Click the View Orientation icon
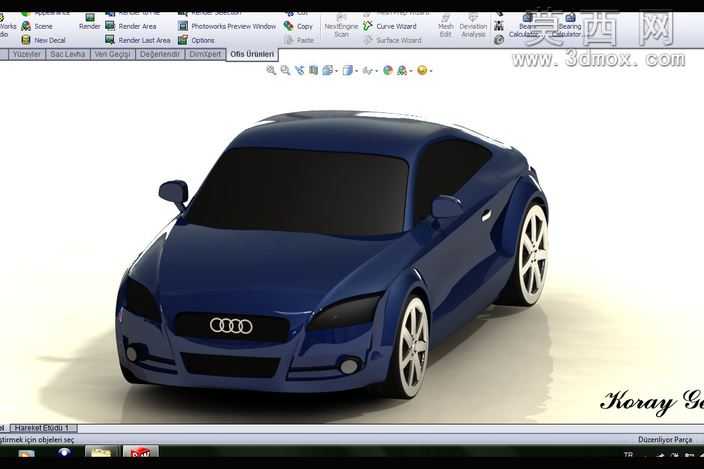 [328, 70]
